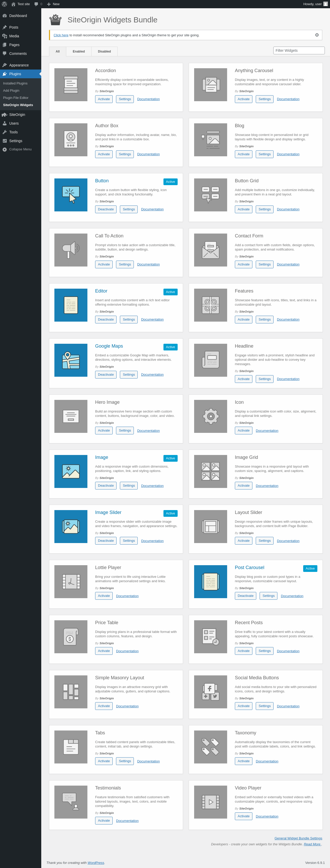Image resolution: width=330 pixels, height=868 pixels.
Task: Open Add Plugin submenu item
Action: click(11, 91)
